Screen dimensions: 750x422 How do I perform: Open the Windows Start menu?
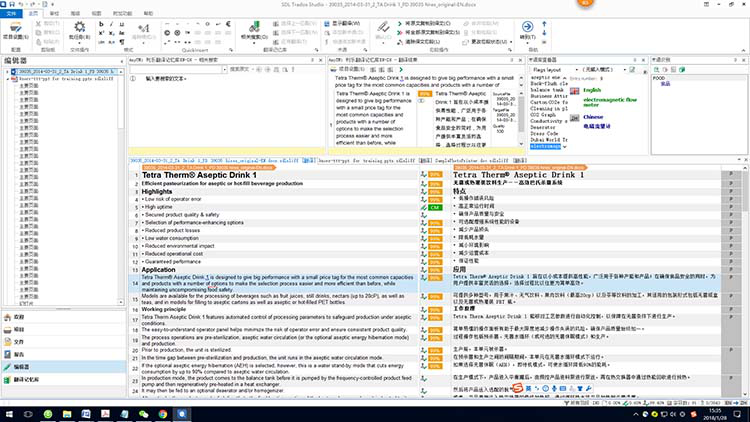(9, 414)
